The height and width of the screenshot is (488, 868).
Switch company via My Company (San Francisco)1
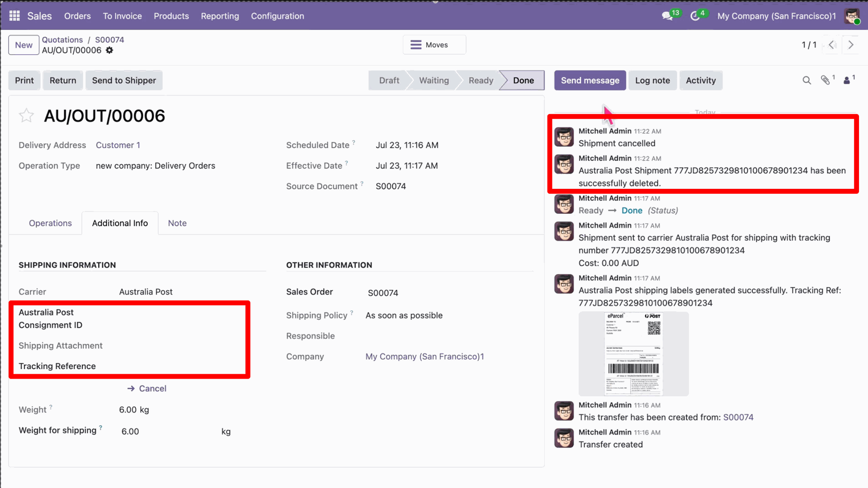[x=776, y=16]
